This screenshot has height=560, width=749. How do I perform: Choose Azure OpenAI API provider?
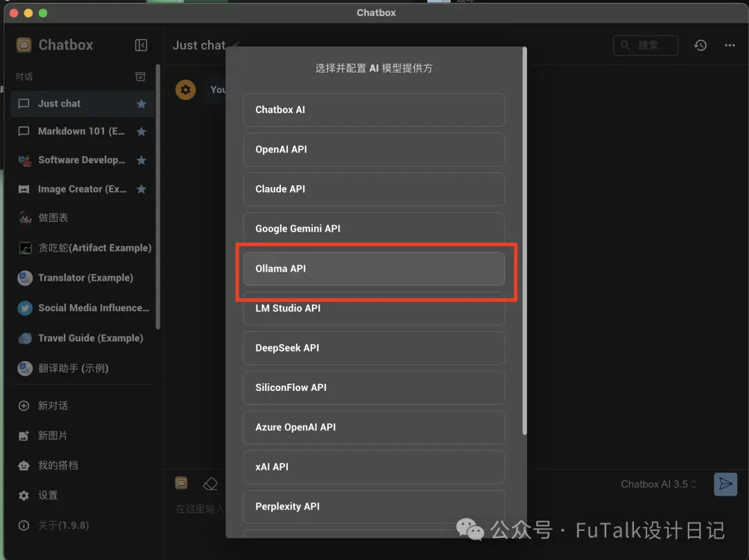tap(374, 428)
